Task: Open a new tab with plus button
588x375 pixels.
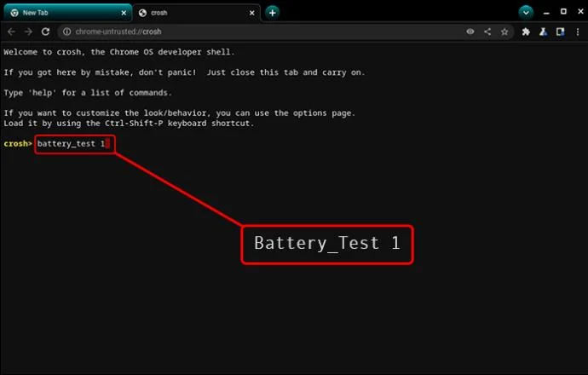Action: click(x=272, y=13)
